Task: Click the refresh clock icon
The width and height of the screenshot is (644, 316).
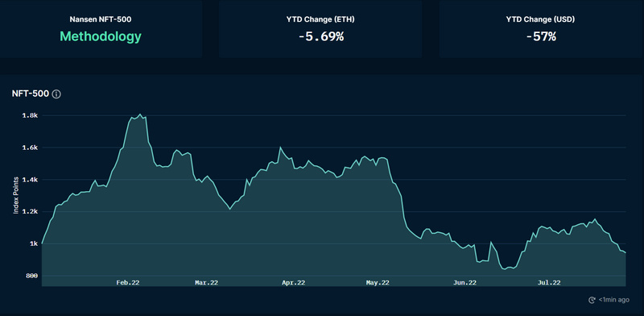Action: (x=592, y=300)
